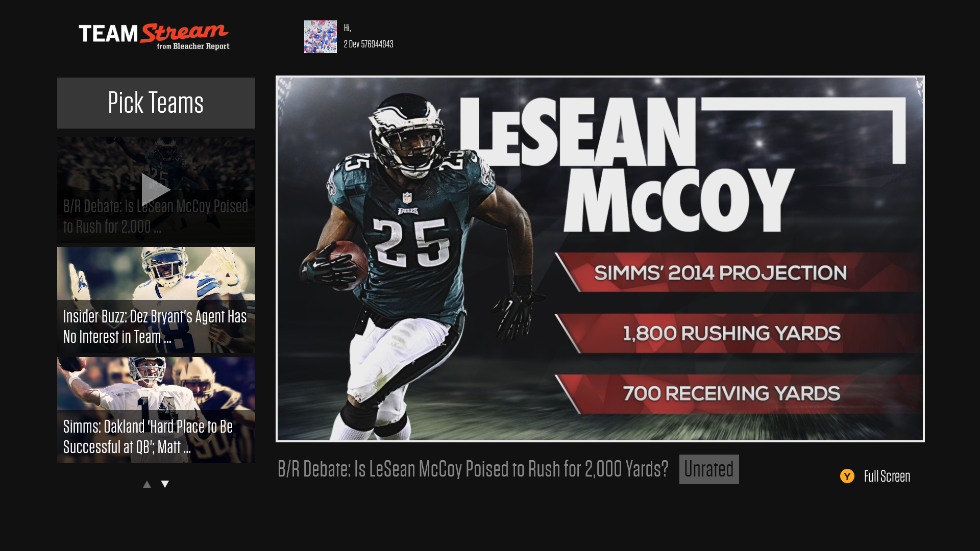980x551 pixels.
Task: Click the username 2 Dev 576944943
Action: tap(368, 44)
